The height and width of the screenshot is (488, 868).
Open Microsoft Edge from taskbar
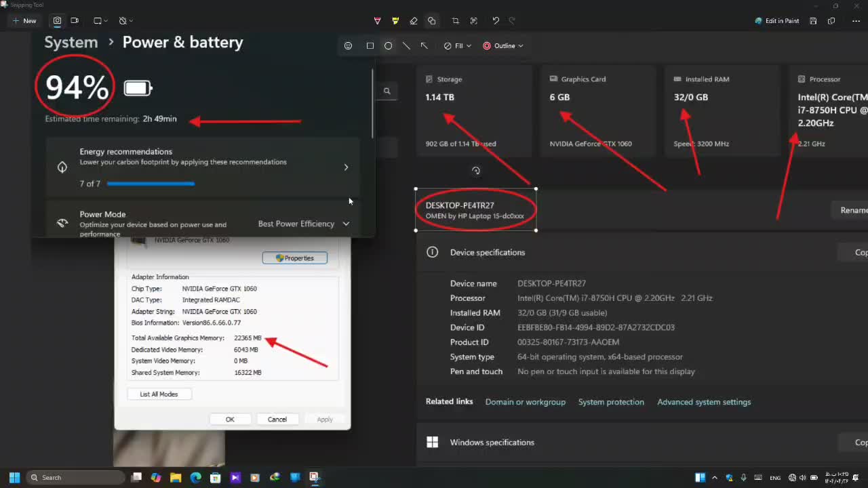click(195, 478)
